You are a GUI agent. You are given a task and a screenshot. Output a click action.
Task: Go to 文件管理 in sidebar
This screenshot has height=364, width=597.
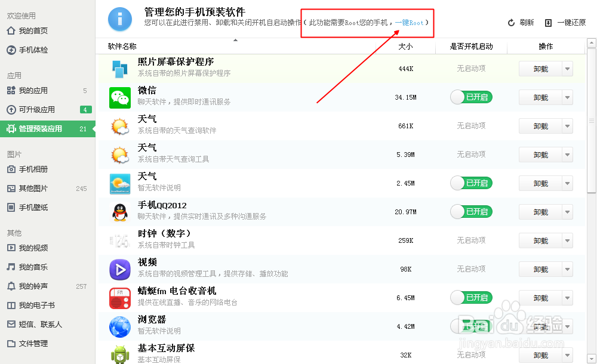pos(48,344)
